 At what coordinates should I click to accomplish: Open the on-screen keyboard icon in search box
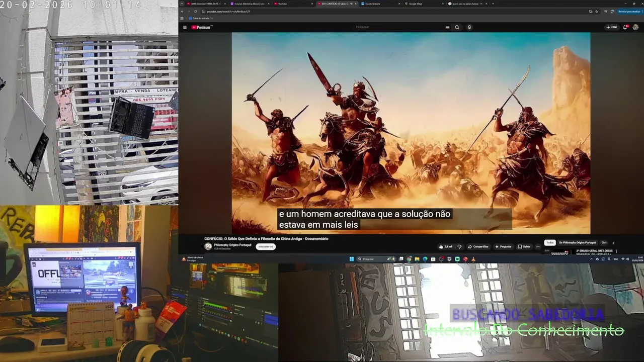point(447,27)
